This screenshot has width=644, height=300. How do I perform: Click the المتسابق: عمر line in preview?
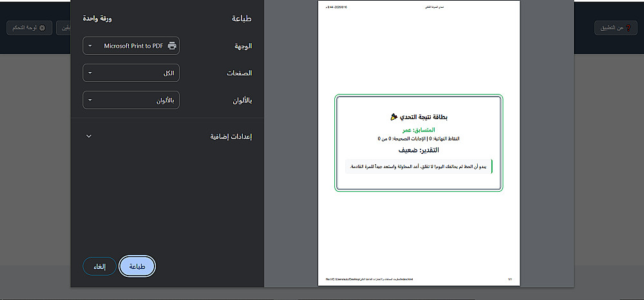[x=419, y=129]
